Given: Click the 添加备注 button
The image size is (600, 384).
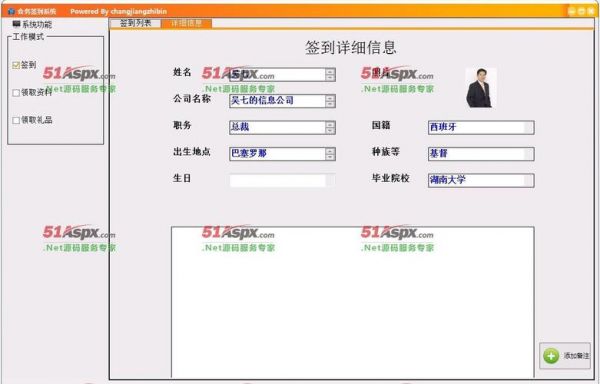Looking at the screenshot, I should click(565, 356).
